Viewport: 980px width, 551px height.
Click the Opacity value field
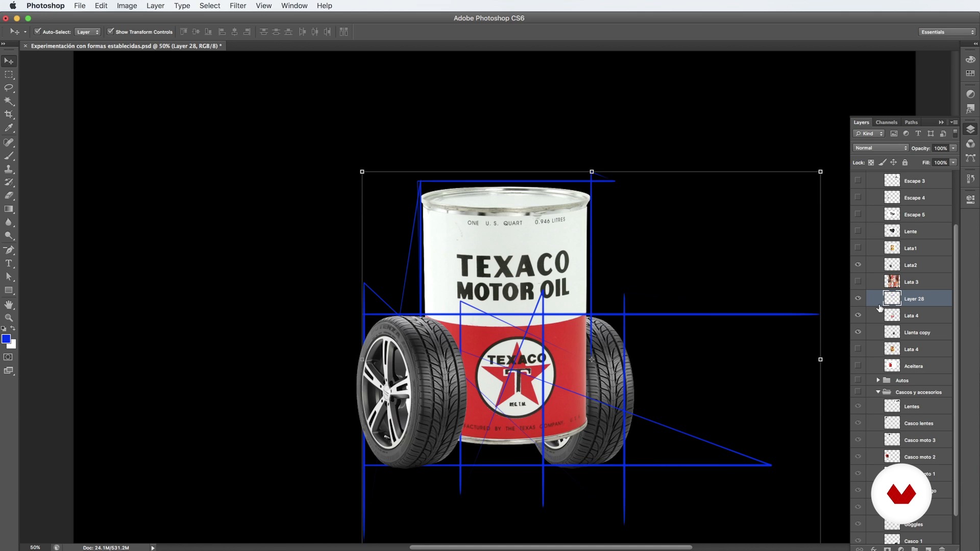pyautogui.click(x=940, y=148)
